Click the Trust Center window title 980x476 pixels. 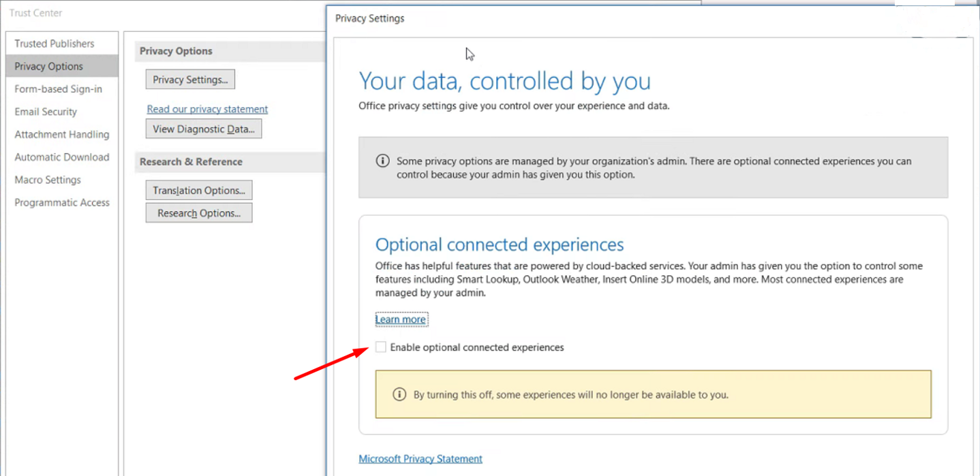pyautogui.click(x=36, y=13)
